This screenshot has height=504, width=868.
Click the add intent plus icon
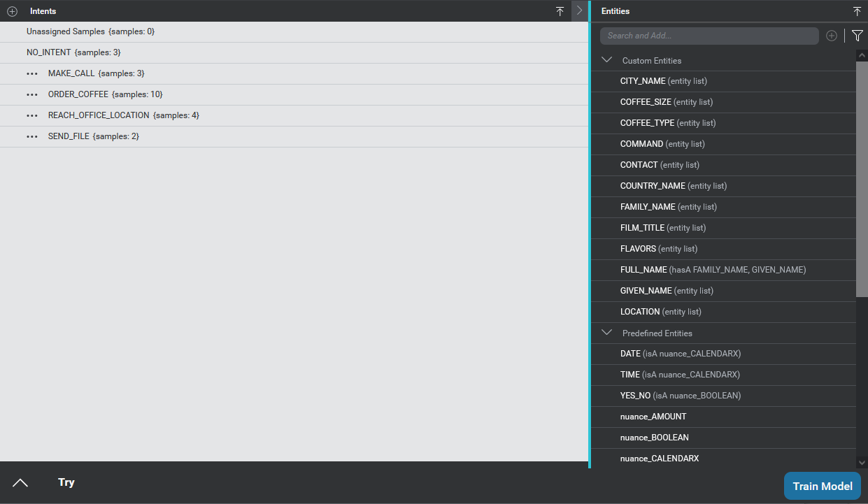(12, 12)
